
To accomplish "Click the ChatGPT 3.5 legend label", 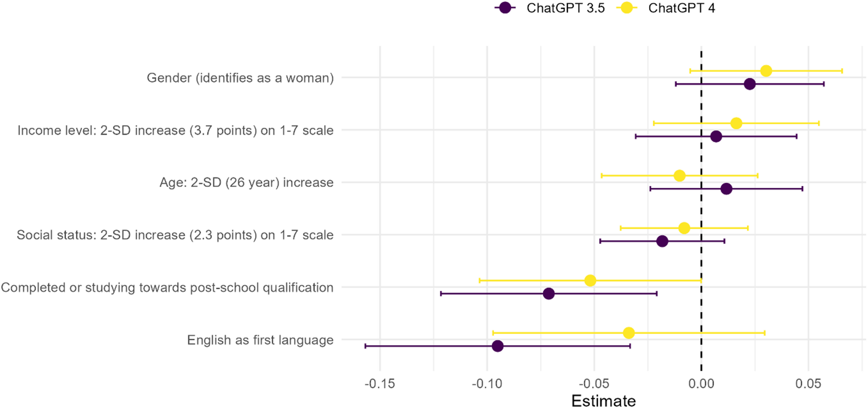I will click(x=565, y=8).
